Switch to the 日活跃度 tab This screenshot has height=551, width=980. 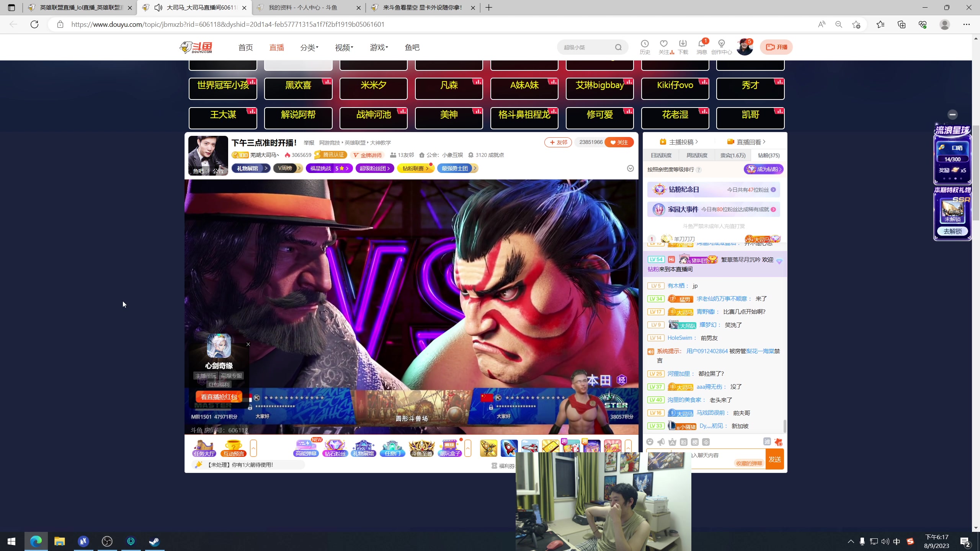click(661, 155)
